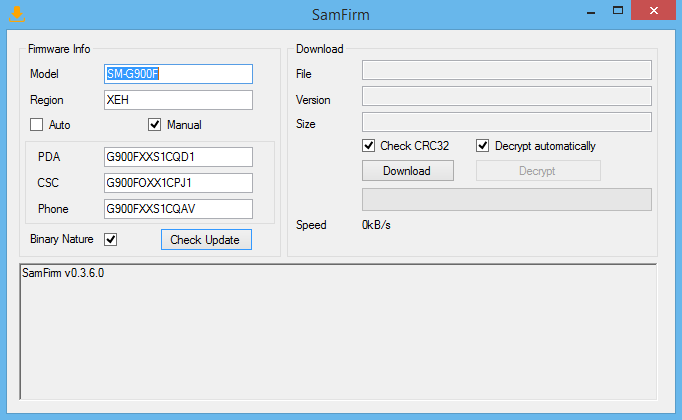Close the SamFirm window
This screenshot has height=420, width=682.
(653, 10)
